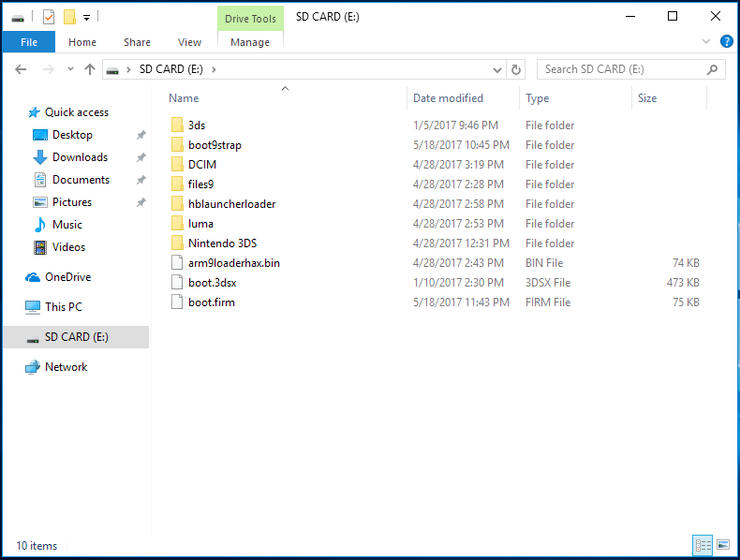Click the 10 items status text

37,546
